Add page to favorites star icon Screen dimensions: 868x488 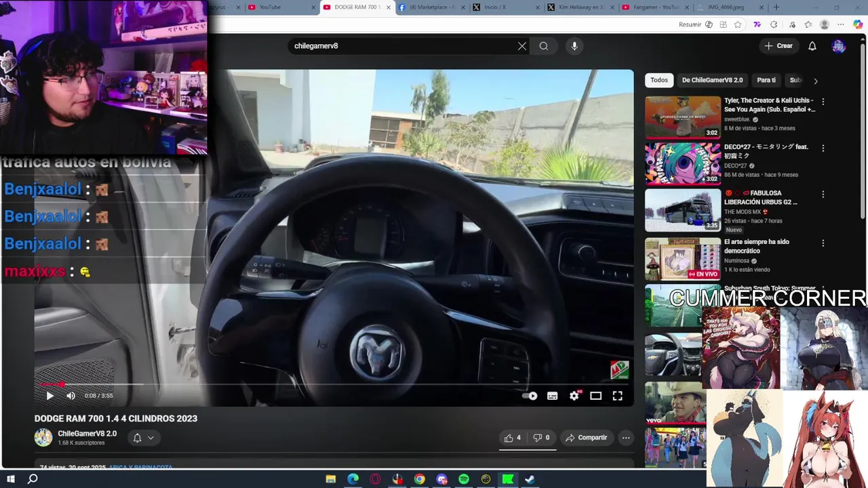coord(738,24)
